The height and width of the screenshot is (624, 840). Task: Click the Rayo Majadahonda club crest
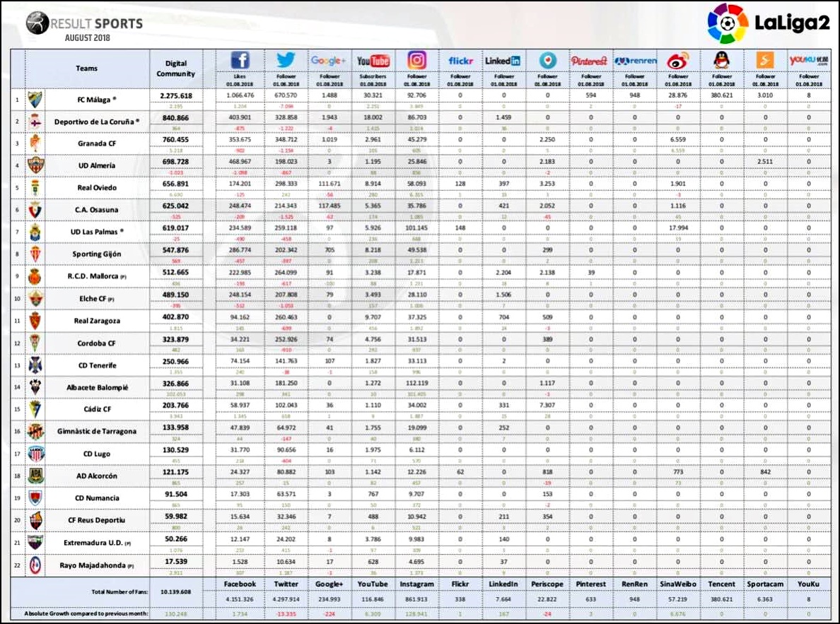[35, 565]
